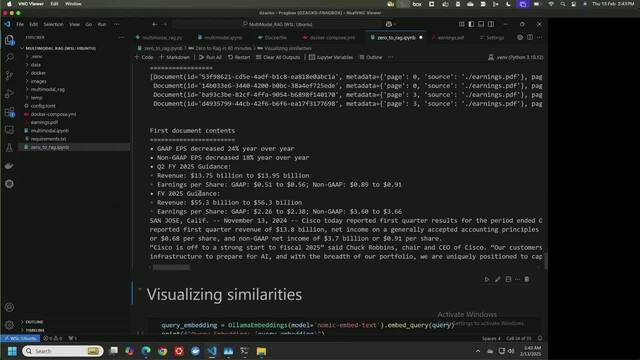Toggle the secondary side bar layout button
Image resolution: width=640 pixels, height=360 pixels.
point(491,24)
